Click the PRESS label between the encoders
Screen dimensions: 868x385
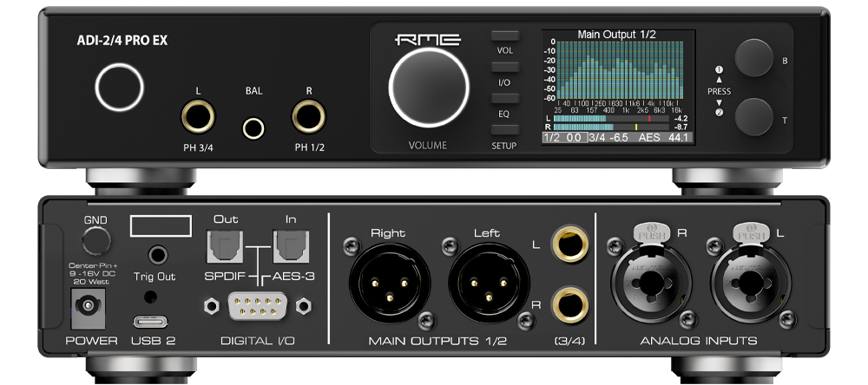click(719, 91)
